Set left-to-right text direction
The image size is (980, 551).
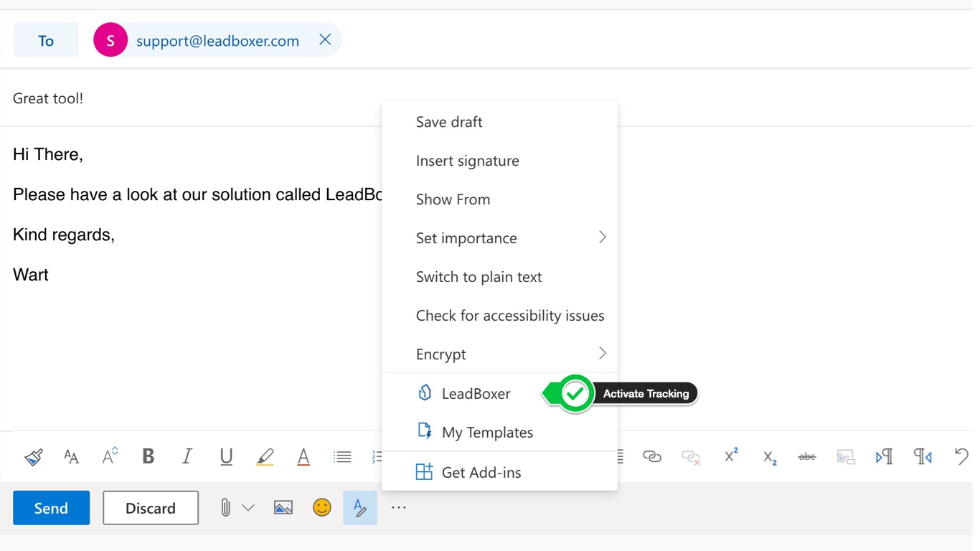pyautogui.click(x=884, y=456)
